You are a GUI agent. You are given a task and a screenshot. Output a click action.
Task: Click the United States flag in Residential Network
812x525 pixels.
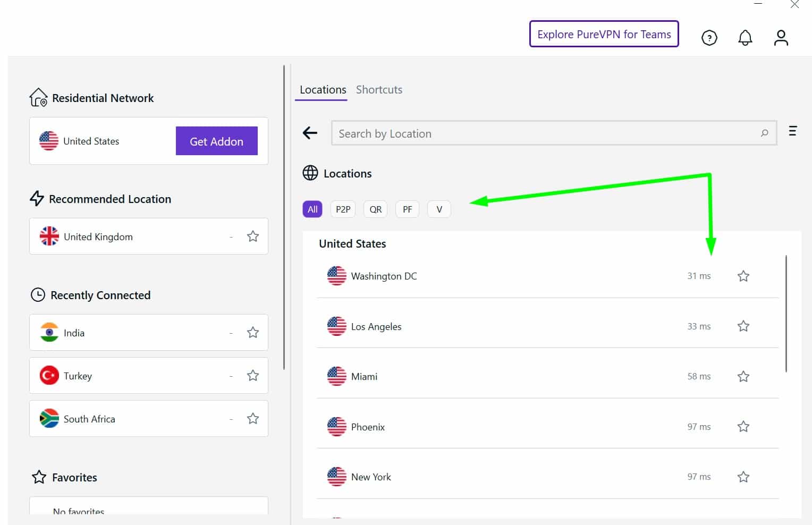coord(49,141)
